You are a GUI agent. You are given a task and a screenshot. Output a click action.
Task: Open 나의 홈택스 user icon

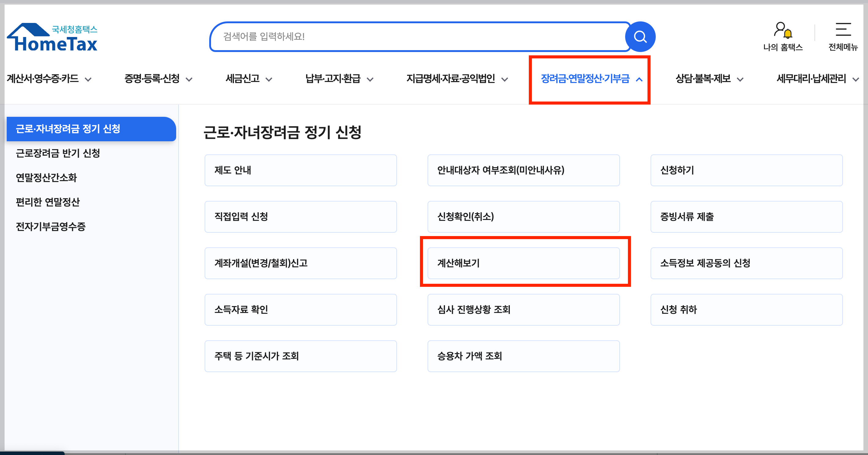tap(782, 31)
